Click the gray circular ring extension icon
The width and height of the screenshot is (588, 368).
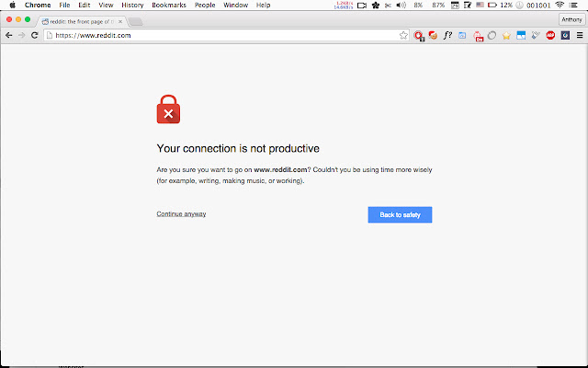pos(492,35)
